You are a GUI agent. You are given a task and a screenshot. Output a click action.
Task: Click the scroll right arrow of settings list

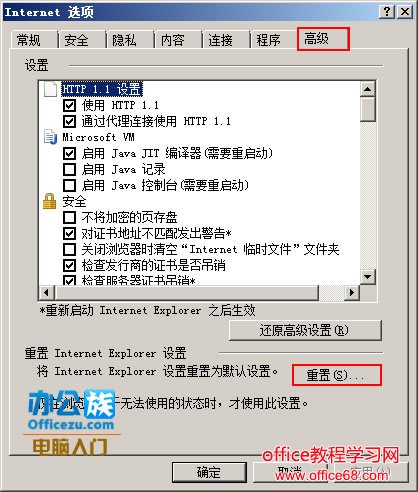click(x=351, y=293)
